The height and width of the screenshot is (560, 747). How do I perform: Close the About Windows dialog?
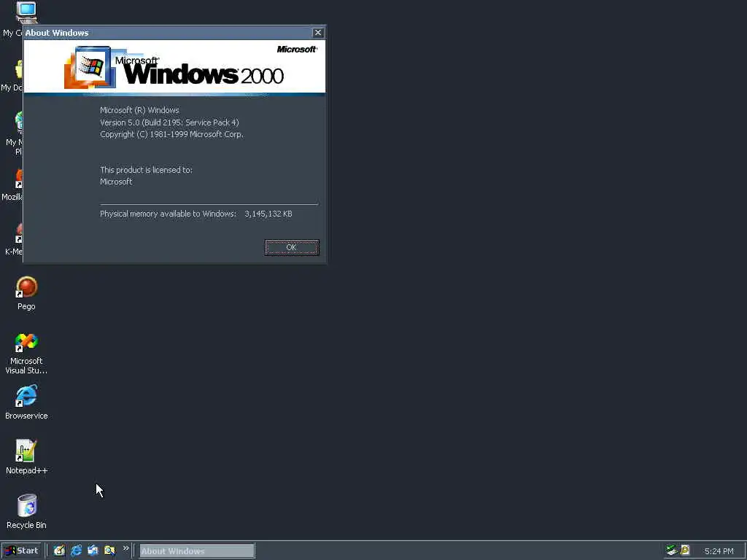[x=318, y=32]
